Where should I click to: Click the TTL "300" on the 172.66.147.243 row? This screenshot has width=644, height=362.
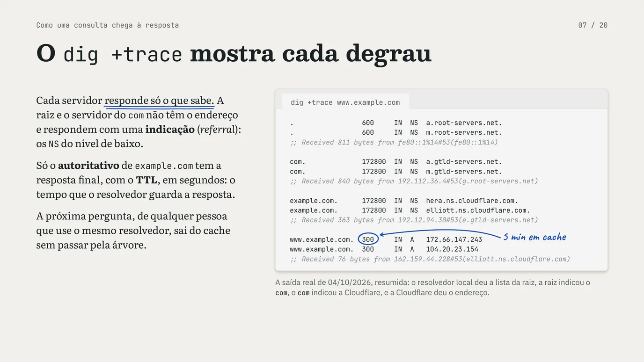tap(368, 239)
